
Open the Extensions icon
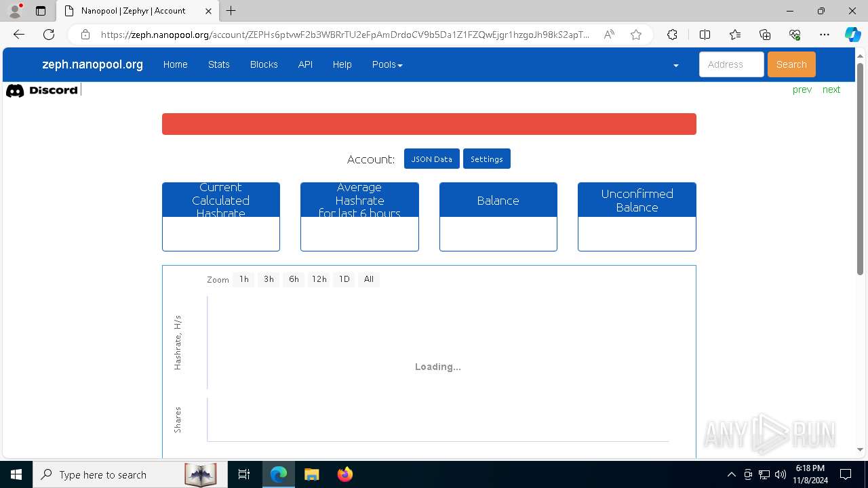(x=672, y=35)
